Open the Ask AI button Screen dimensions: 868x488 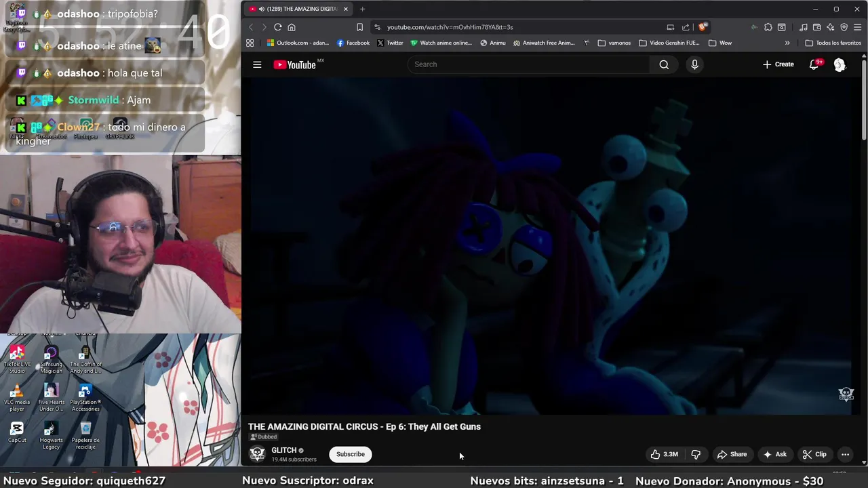775,454
